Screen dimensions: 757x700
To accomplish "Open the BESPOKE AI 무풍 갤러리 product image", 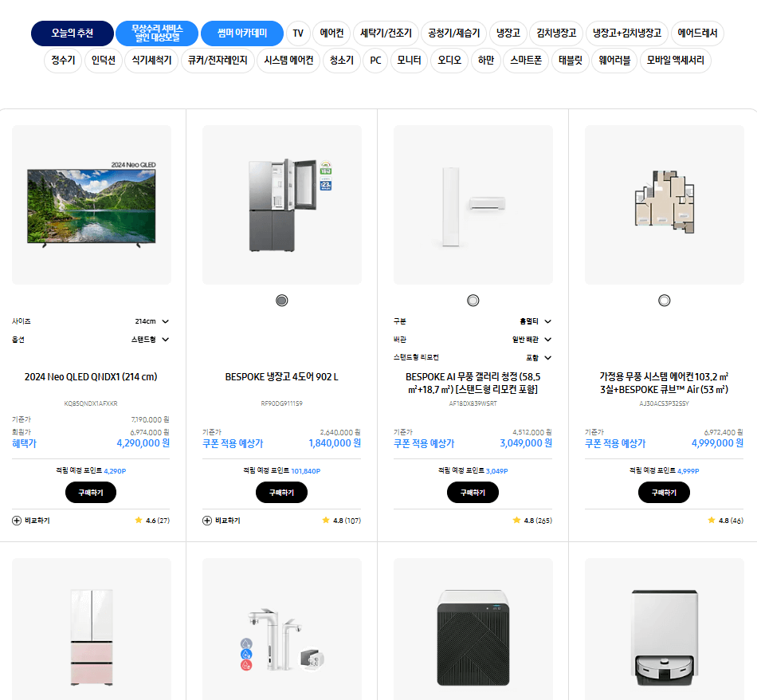I will (x=473, y=205).
